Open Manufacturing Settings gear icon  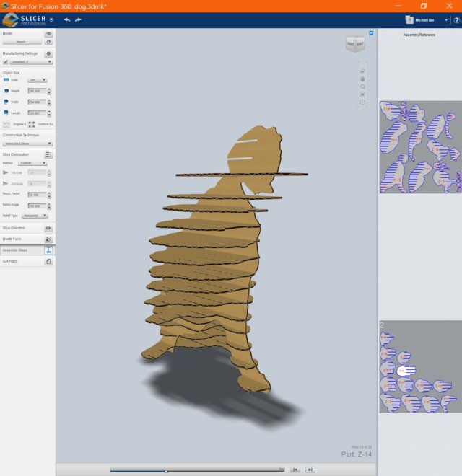click(48, 53)
